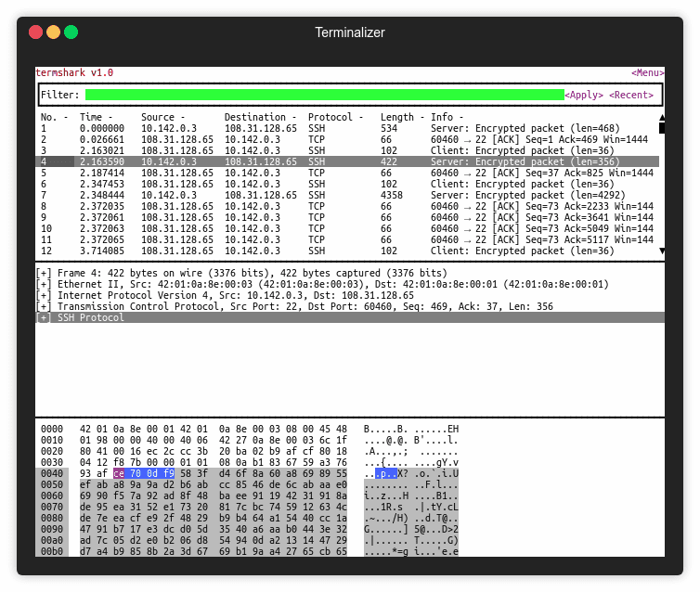This screenshot has height=592, width=700.
Task: Click hex offset row 0090
Action: pyautogui.click(x=52, y=530)
